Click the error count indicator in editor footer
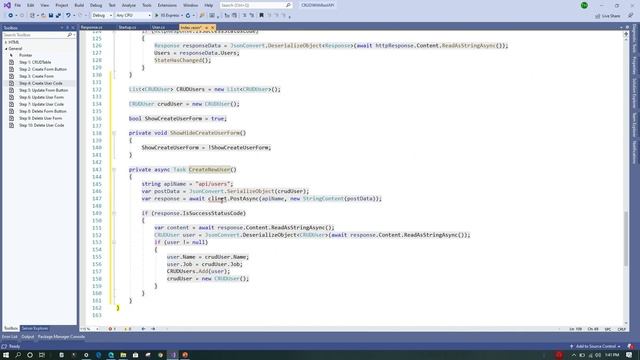The width and height of the screenshot is (640, 360). pos(111,329)
